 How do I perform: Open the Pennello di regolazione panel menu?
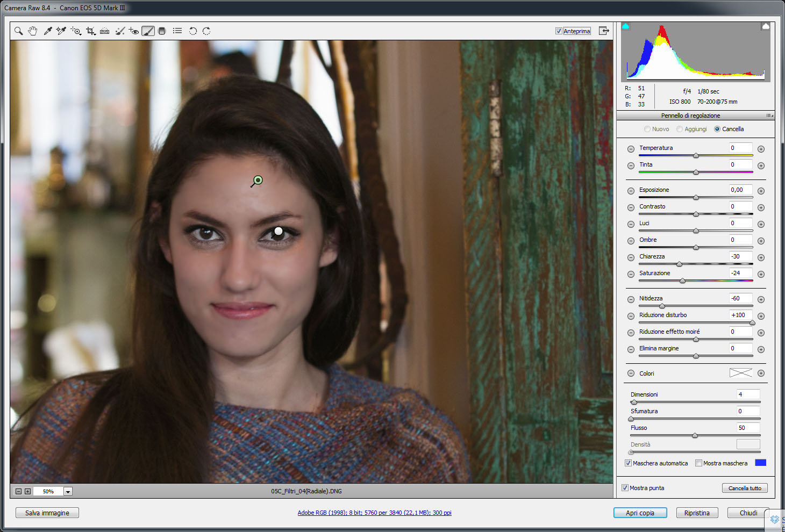point(769,116)
